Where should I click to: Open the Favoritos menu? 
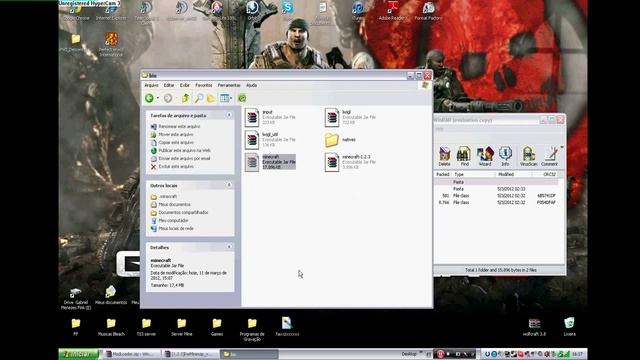[204, 85]
